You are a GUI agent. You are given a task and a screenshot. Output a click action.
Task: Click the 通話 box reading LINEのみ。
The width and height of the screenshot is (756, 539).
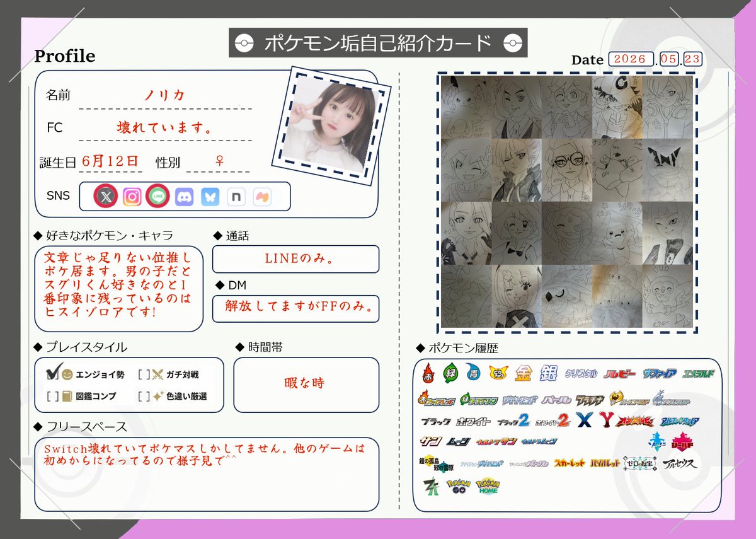coord(295,259)
